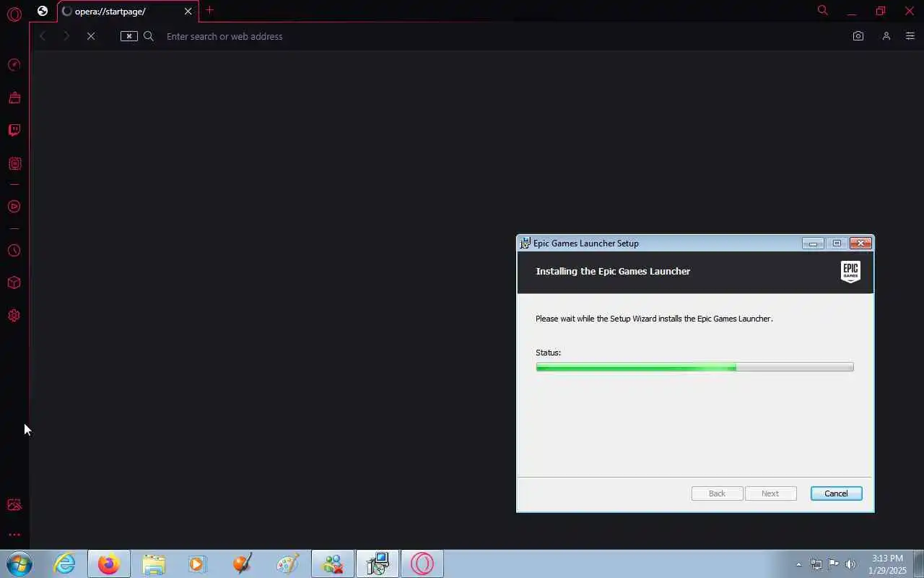Click the Opera GX logo menu icon
The height and width of the screenshot is (578, 924).
[14, 14]
